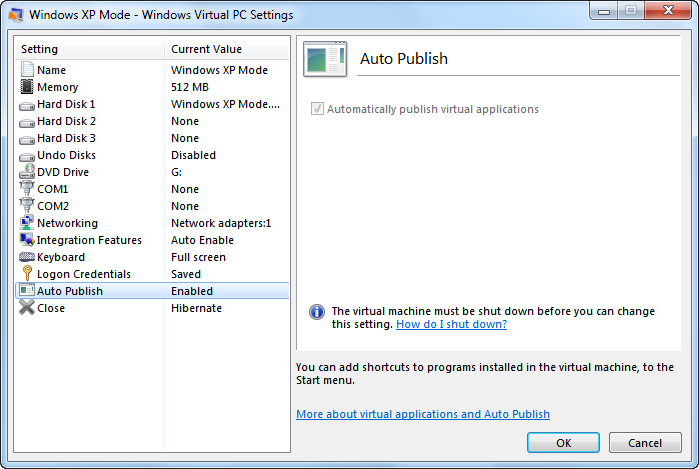
Task: Select the DVD Drive icon
Action: [27, 172]
